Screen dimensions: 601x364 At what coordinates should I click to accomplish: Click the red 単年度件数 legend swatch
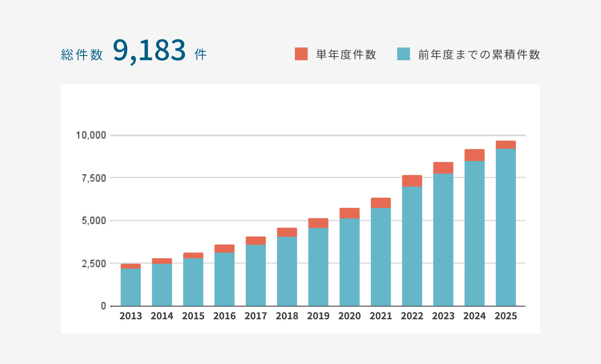point(301,54)
